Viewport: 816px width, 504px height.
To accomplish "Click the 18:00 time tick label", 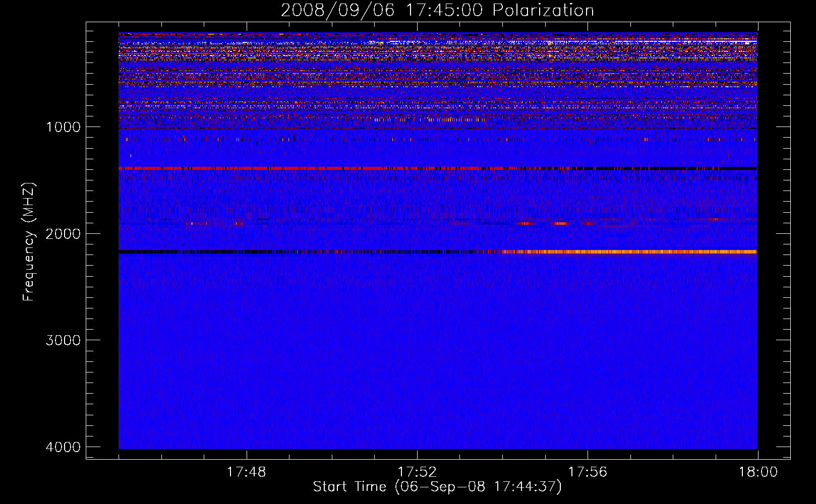I will tap(757, 472).
